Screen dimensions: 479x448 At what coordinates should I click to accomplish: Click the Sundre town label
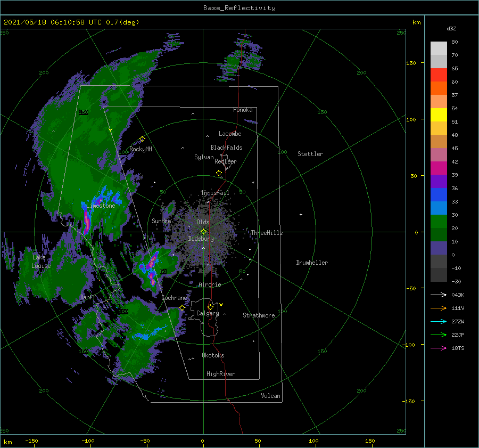[x=161, y=221]
